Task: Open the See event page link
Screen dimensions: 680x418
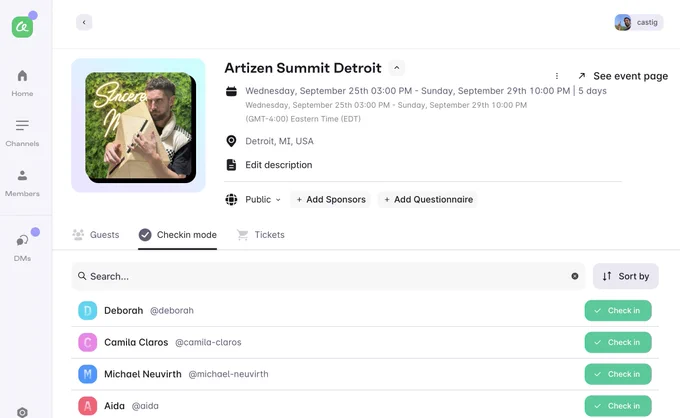Action: tap(623, 76)
